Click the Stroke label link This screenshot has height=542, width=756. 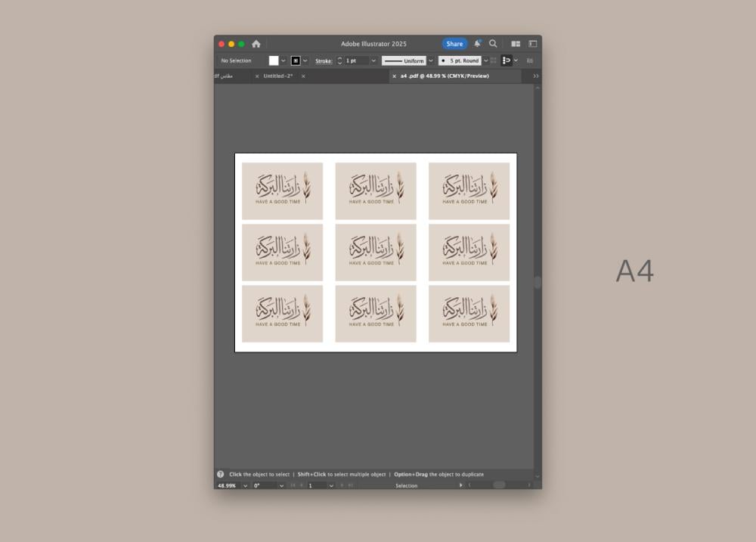click(324, 60)
